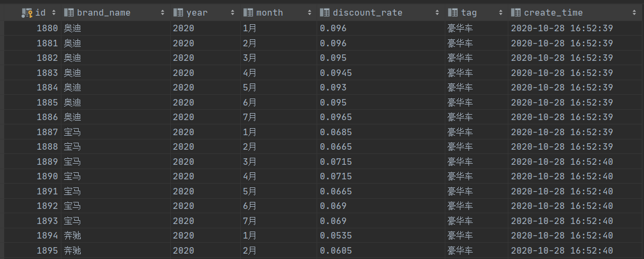Click the column icon beside discount_rate

(325, 13)
